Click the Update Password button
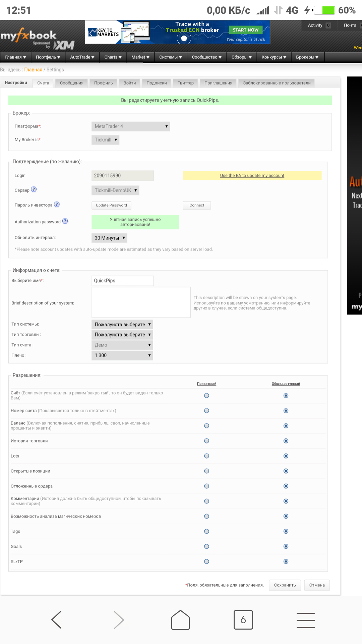 (111, 205)
